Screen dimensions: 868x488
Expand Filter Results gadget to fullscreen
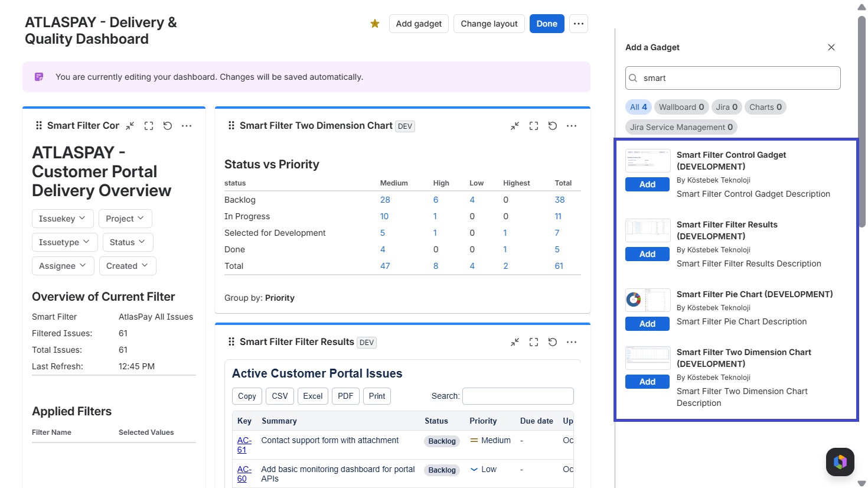[534, 342]
